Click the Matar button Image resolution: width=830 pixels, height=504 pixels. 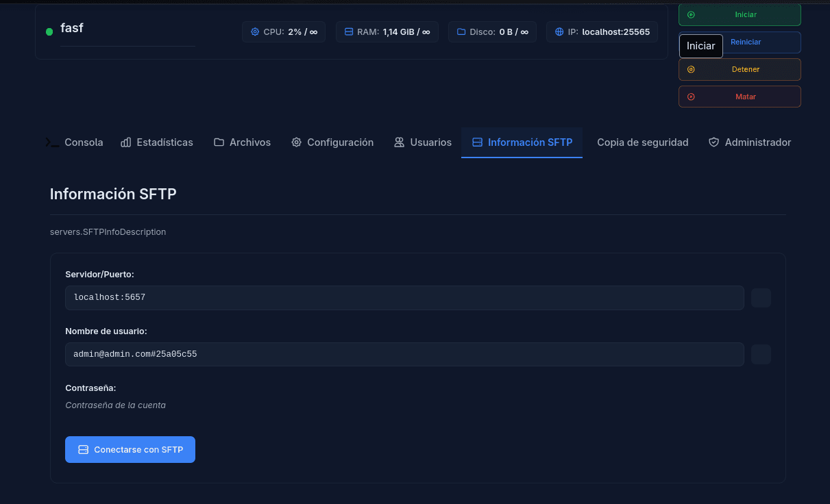coord(740,97)
